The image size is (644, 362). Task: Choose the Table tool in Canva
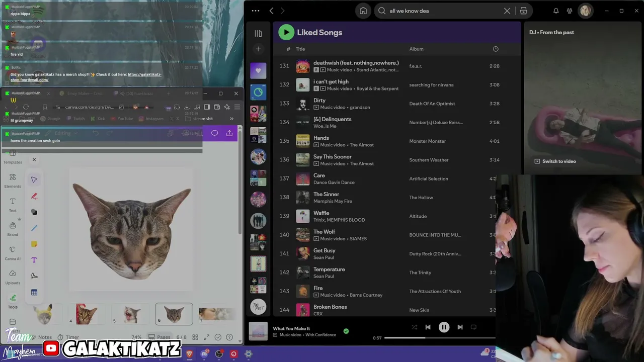point(34,292)
